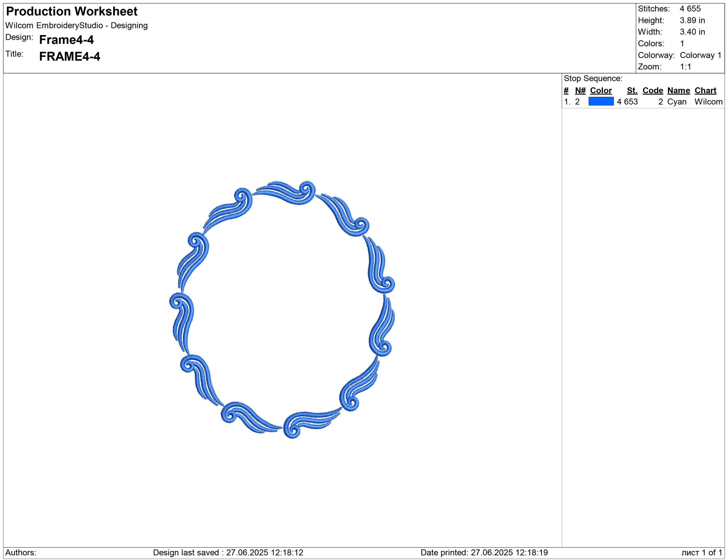
Task: Click the Frame4-4 design name
Action: pyautogui.click(x=66, y=40)
